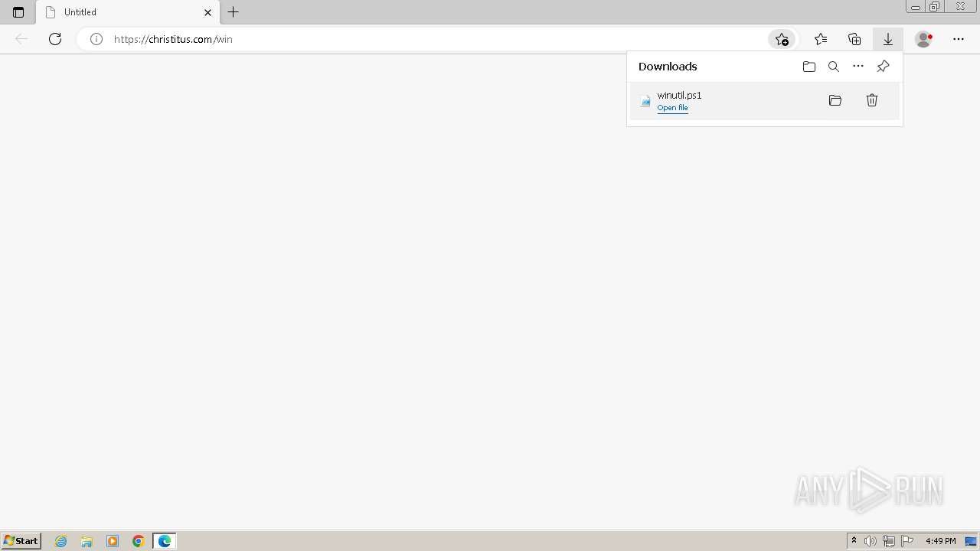The height and width of the screenshot is (551, 980).
Task: Open the user profile menu
Action: point(924,39)
